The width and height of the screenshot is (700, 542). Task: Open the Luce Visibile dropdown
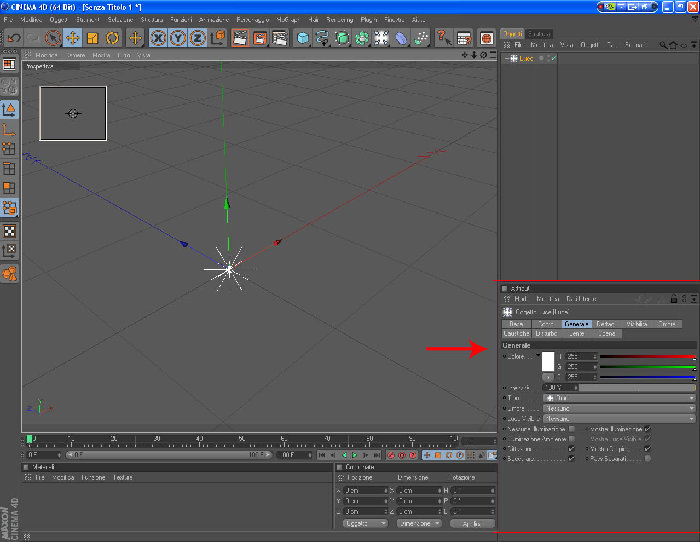pyautogui.click(x=619, y=419)
